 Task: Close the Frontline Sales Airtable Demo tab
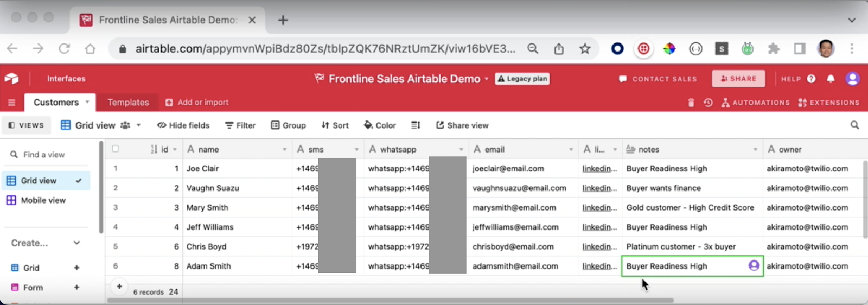(x=252, y=20)
